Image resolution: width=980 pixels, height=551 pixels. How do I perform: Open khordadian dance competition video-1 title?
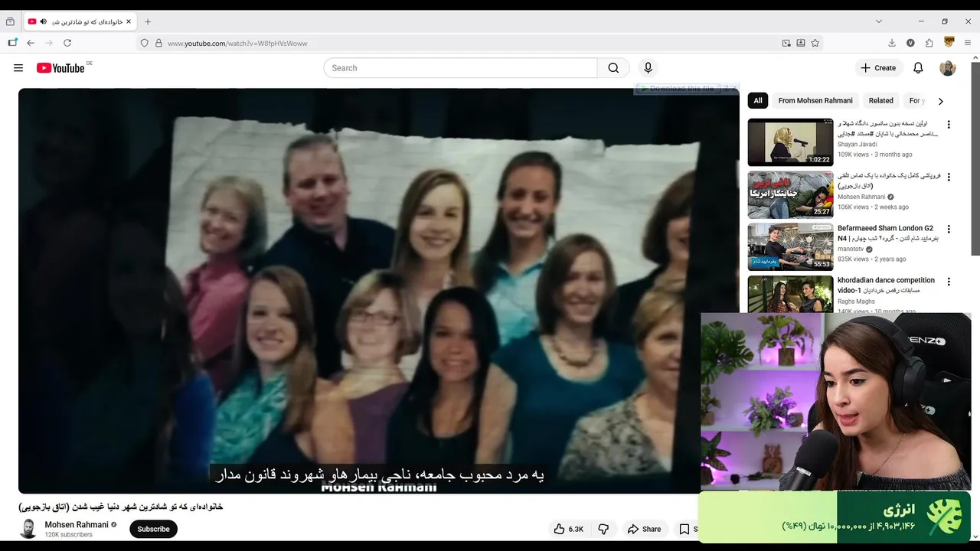[886, 285]
